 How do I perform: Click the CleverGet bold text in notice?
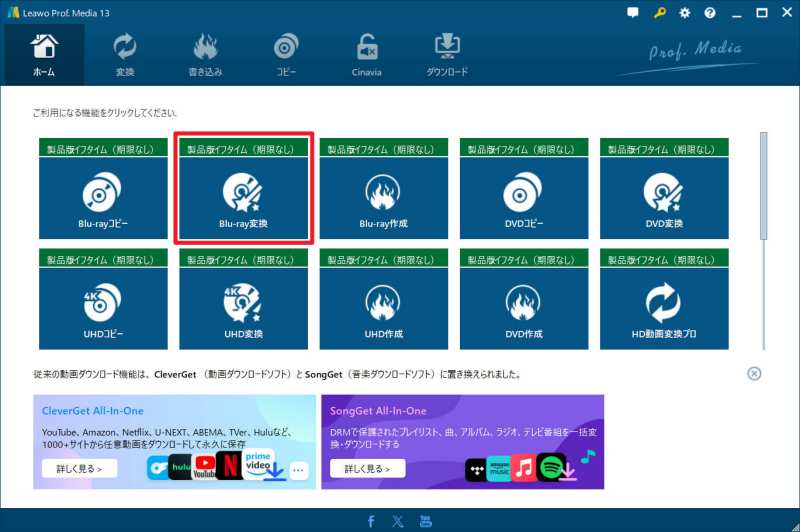(175, 374)
